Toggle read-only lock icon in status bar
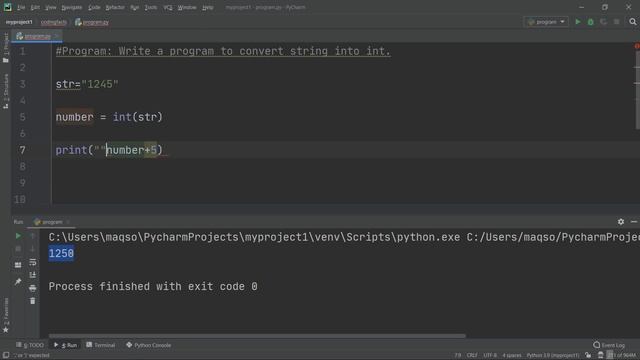 588,356
